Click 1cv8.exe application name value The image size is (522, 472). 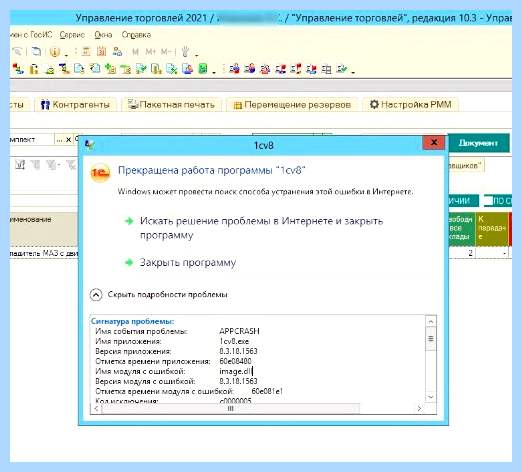point(234,341)
